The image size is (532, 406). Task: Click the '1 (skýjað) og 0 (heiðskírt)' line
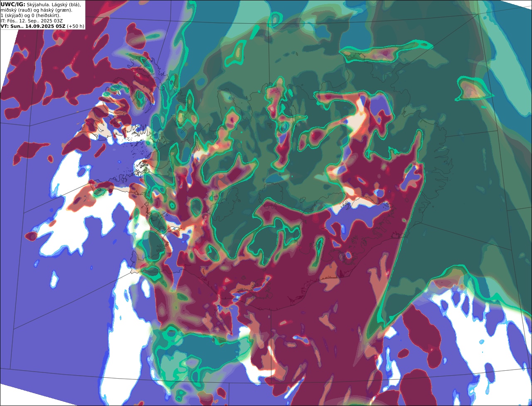click(30, 15)
